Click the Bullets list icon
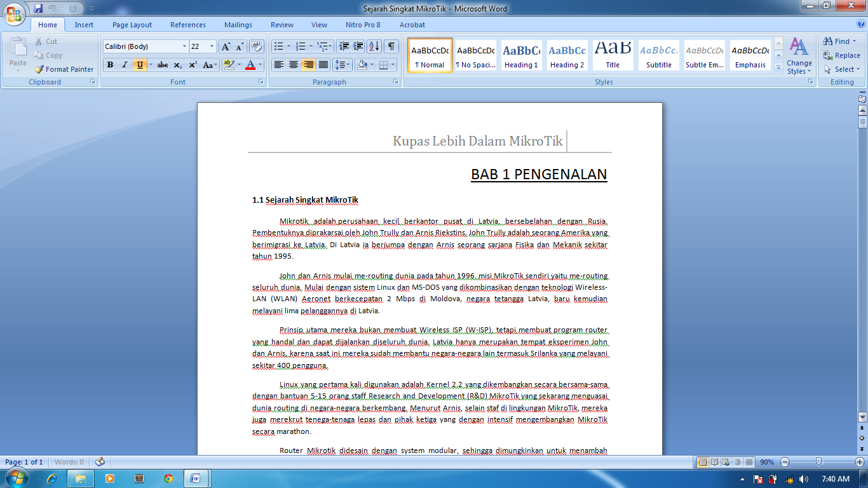This screenshot has height=488, width=868. point(278,46)
